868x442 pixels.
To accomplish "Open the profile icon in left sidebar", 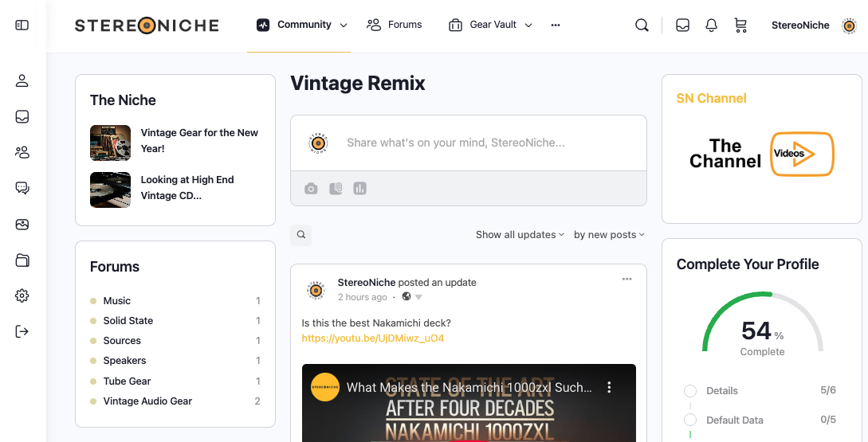I will (22, 80).
